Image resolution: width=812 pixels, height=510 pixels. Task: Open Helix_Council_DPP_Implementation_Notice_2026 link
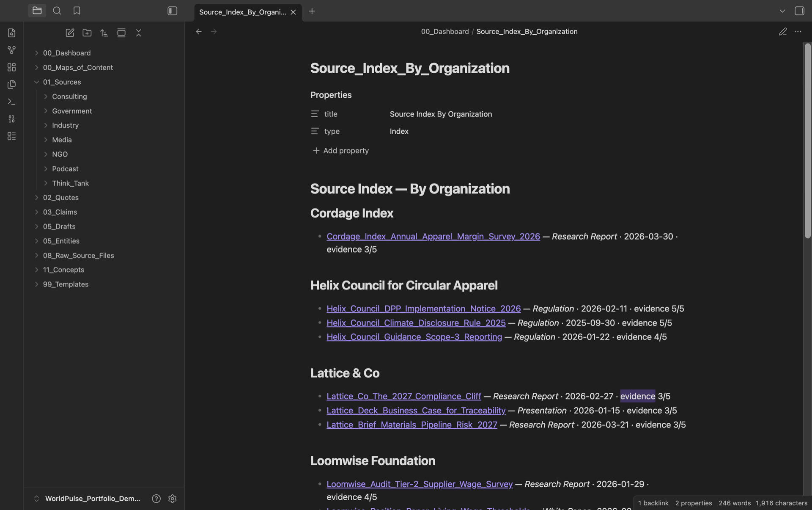423,309
